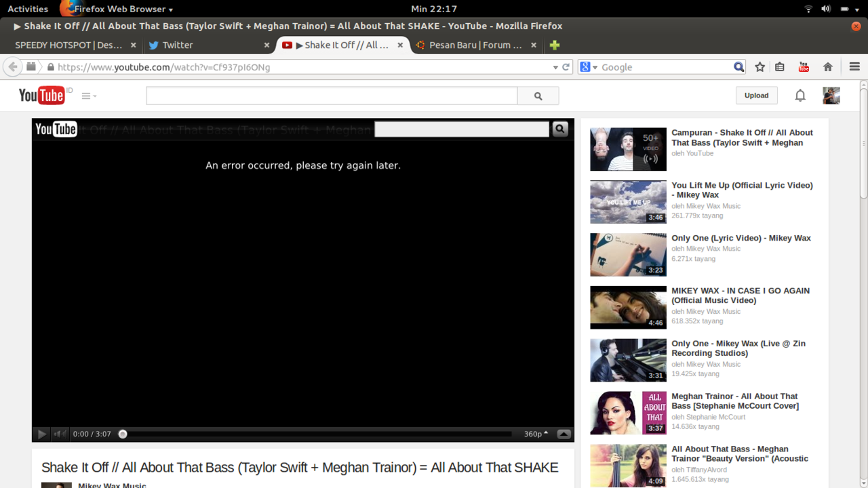Open Campuran - Shake It Off mix link
Image resolution: width=868 pixels, height=488 pixels.
point(742,138)
